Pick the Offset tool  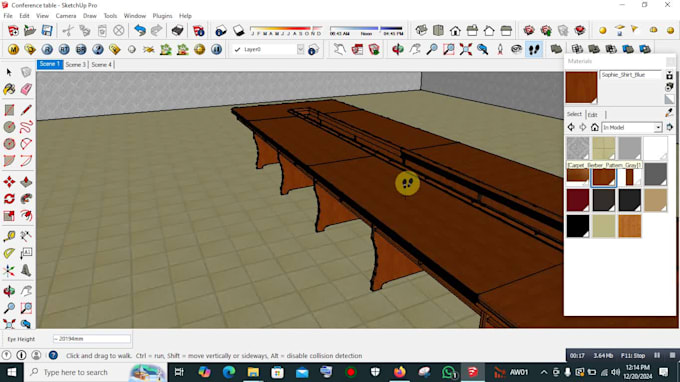[x=26, y=215]
